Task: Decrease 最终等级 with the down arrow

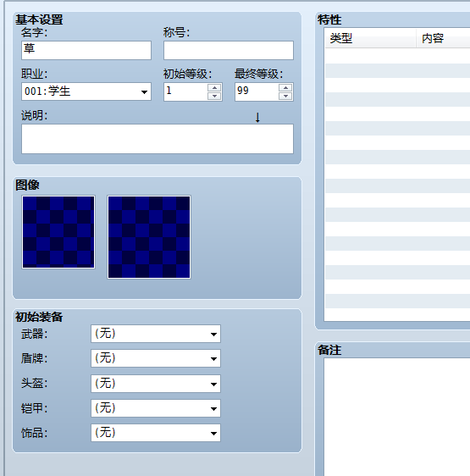Action: [285, 96]
